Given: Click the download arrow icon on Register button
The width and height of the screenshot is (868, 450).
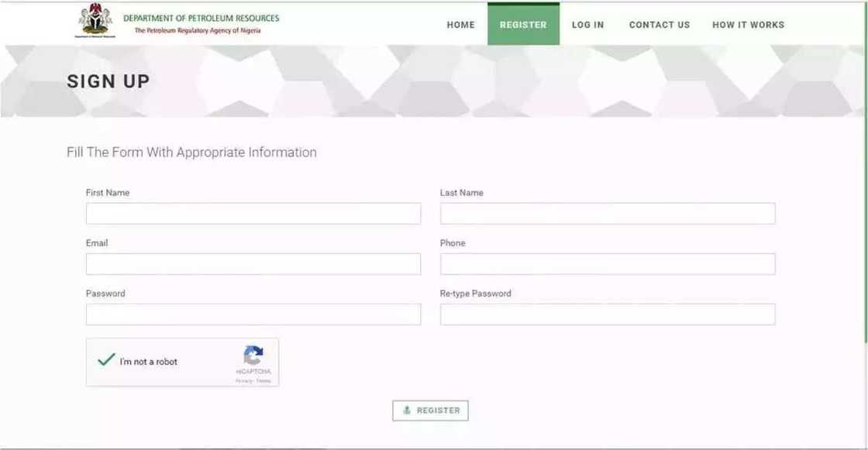Looking at the screenshot, I should coord(406,410).
